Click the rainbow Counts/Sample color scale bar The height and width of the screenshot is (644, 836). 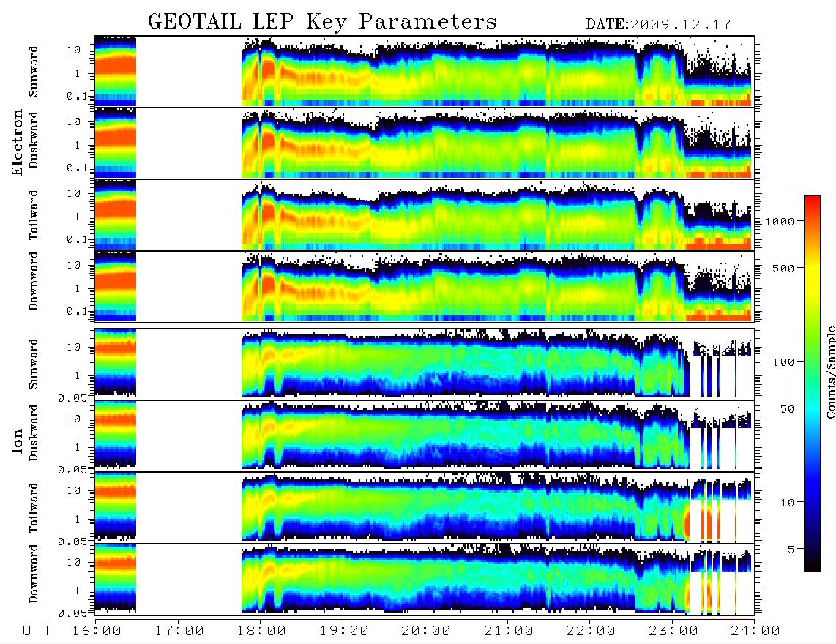[813, 383]
